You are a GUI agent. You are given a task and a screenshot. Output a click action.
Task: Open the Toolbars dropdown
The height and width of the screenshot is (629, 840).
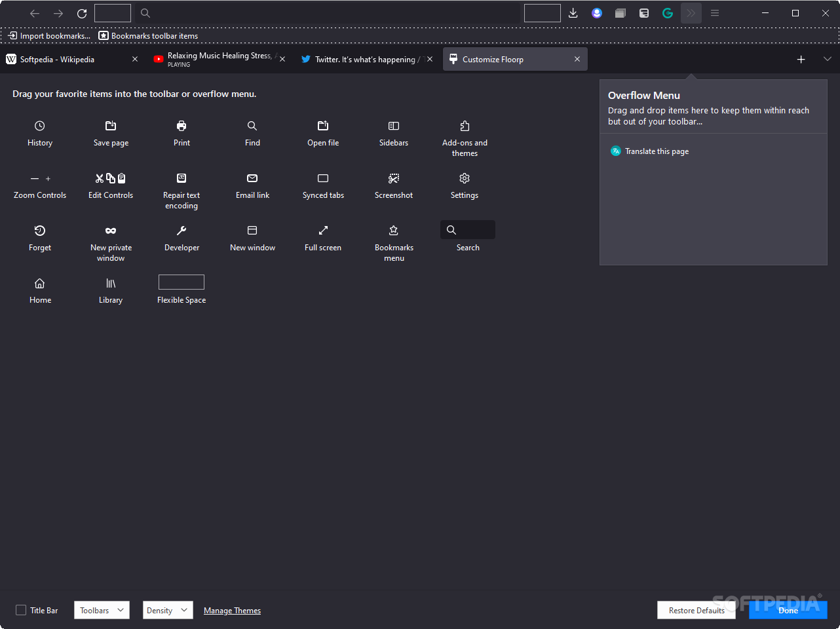[102, 610]
